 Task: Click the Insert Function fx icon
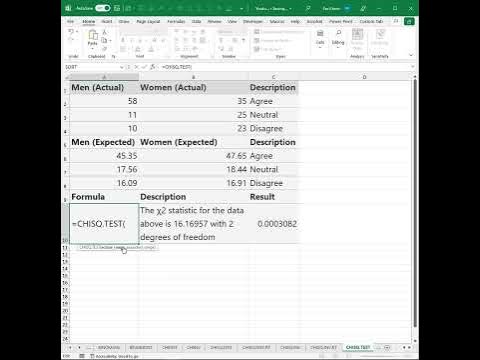pyautogui.click(x=153, y=67)
